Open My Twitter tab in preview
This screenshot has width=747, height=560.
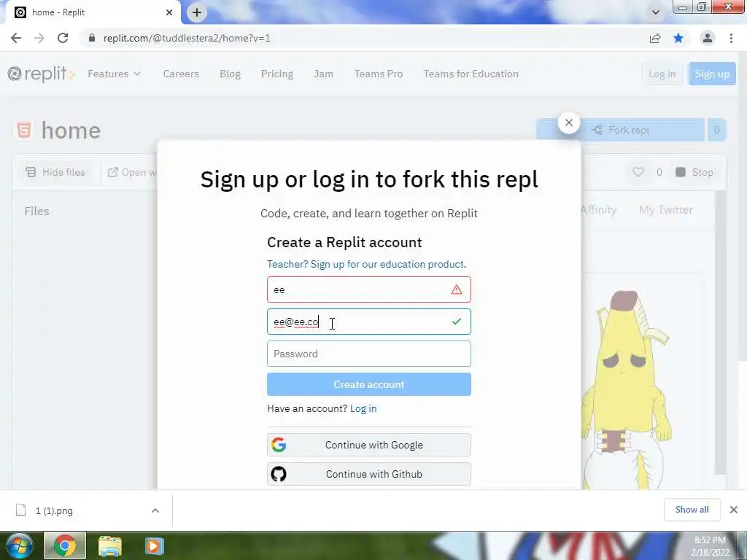click(665, 210)
